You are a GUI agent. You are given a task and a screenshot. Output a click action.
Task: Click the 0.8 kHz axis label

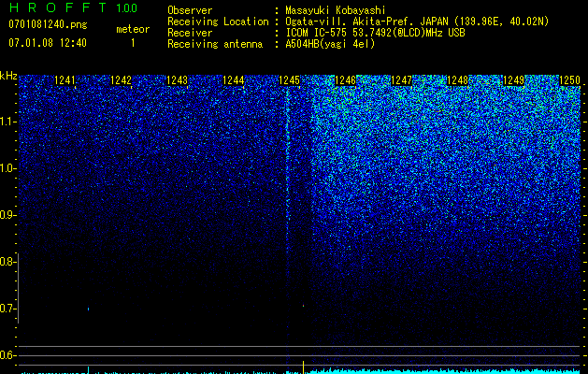[7, 262]
